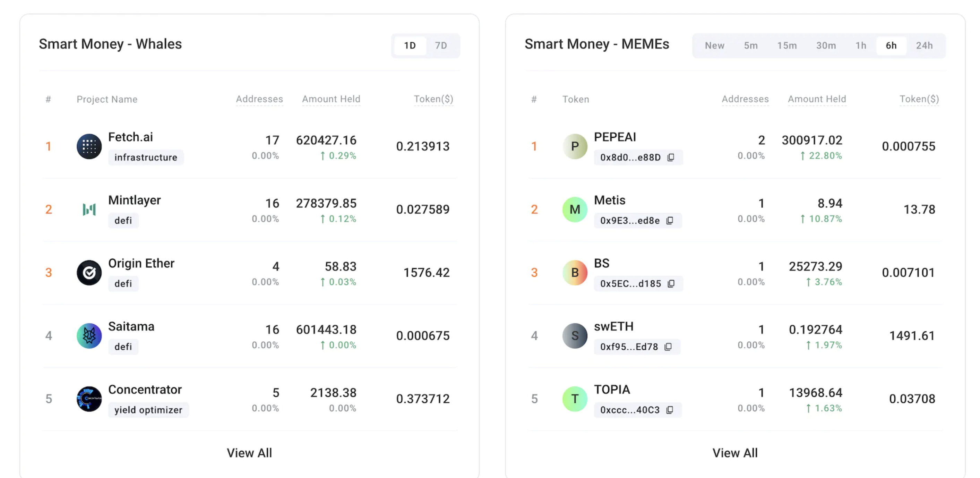Select the 1D timeframe for Whales

click(x=410, y=46)
